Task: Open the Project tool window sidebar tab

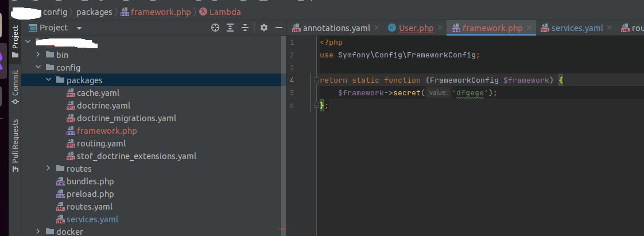Action: 15,41
